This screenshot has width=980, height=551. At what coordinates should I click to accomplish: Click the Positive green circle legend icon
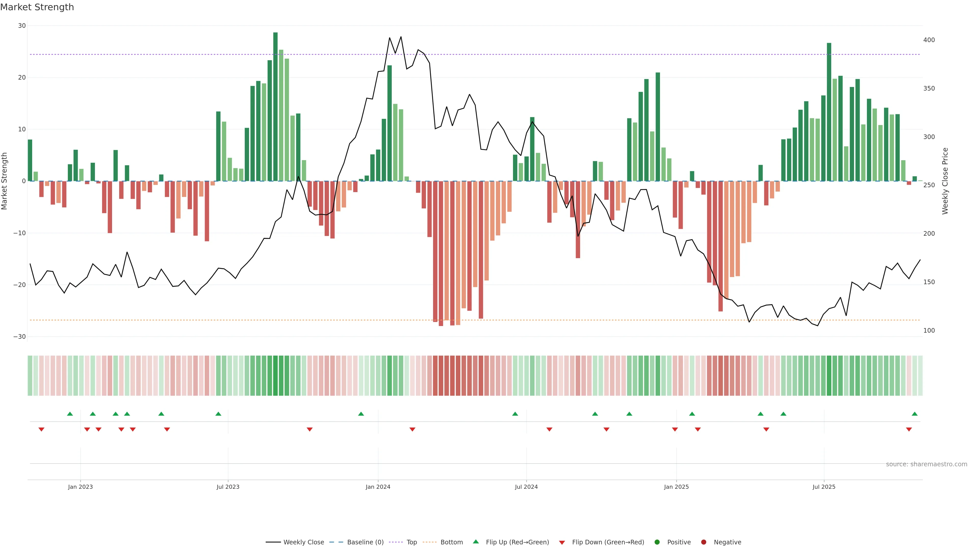pos(657,542)
